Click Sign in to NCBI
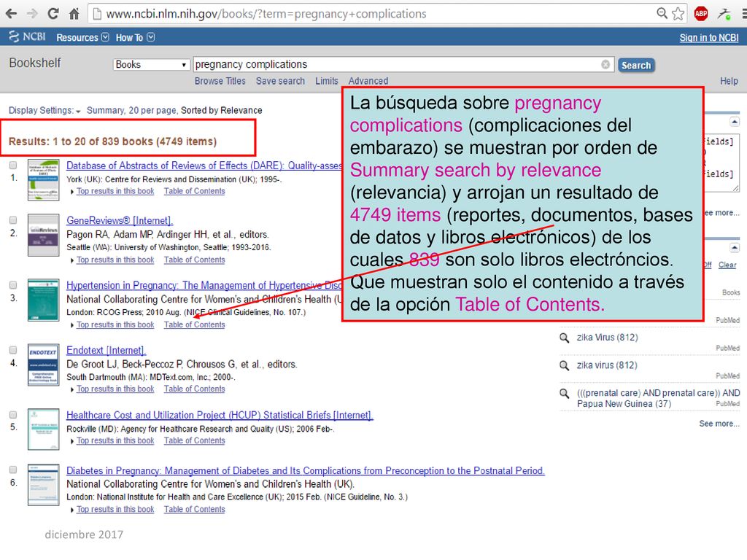The image size is (747, 560). click(x=709, y=38)
